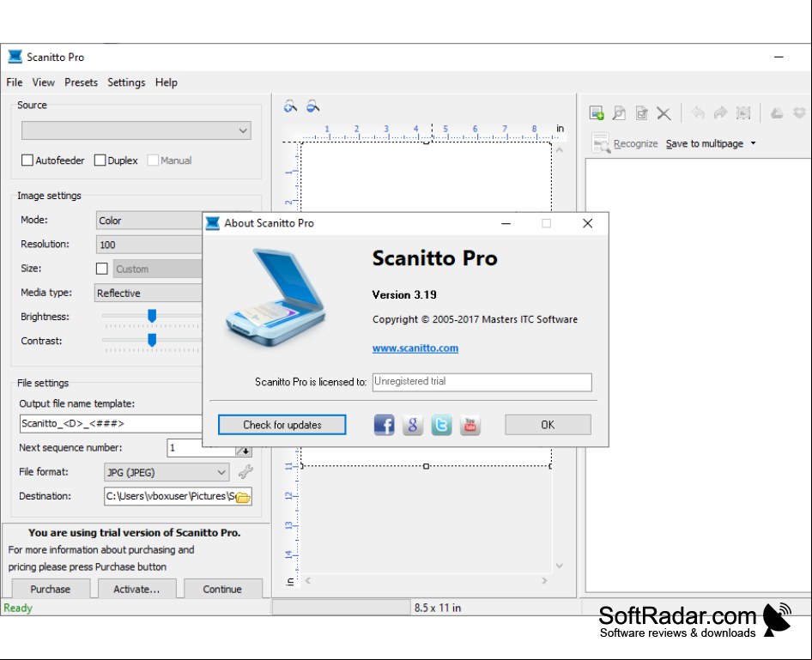Screen dimensions: 812x660
Task: Open the Google icon in About dialog
Action: [413, 425]
